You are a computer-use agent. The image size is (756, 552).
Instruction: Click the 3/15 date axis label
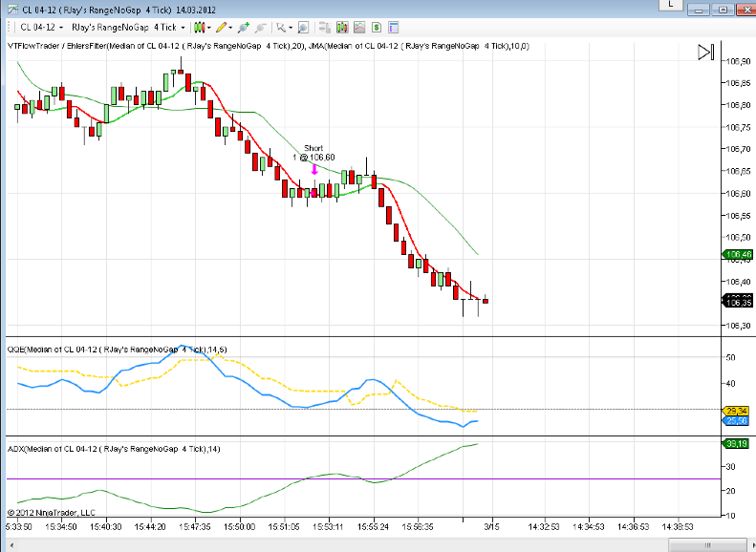492,527
